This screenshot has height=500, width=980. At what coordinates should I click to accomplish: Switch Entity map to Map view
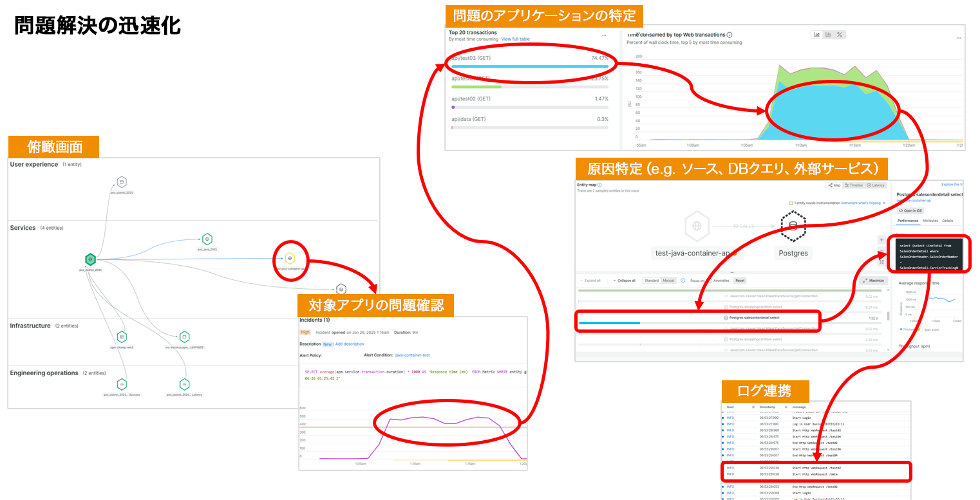click(834, 185)
